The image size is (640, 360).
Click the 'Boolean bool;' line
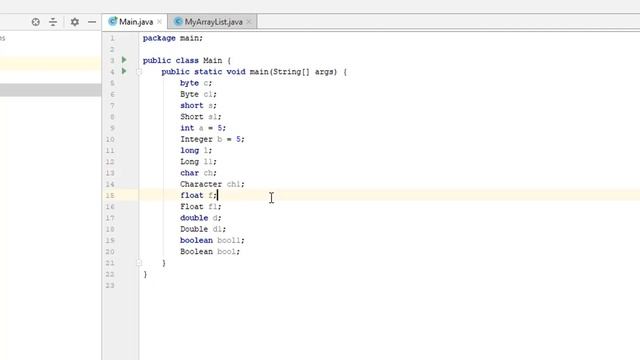point(210,251)
